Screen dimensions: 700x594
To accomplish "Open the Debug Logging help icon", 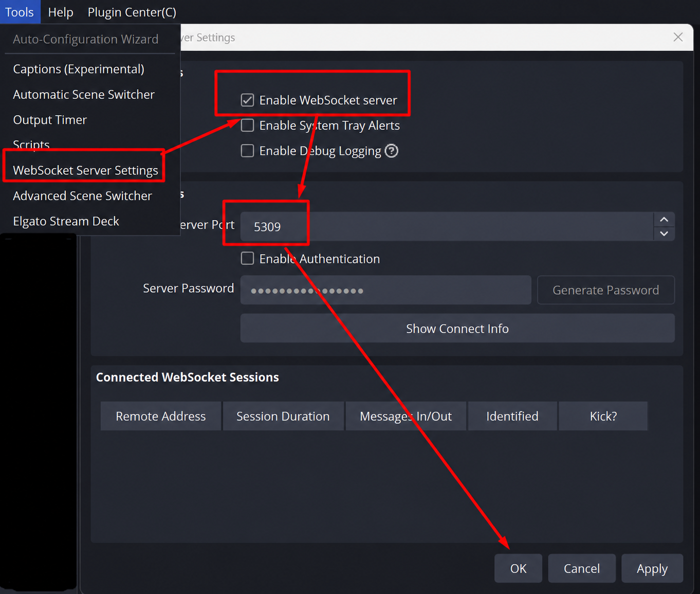I will point(392,151).
